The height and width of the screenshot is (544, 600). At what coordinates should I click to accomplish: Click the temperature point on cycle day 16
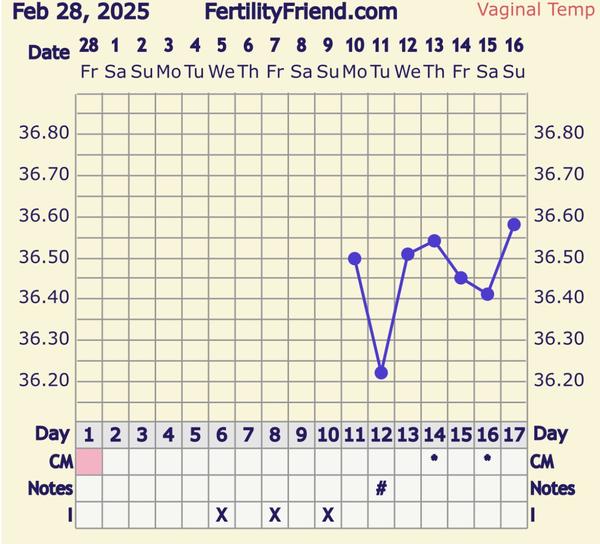[487, 294]
